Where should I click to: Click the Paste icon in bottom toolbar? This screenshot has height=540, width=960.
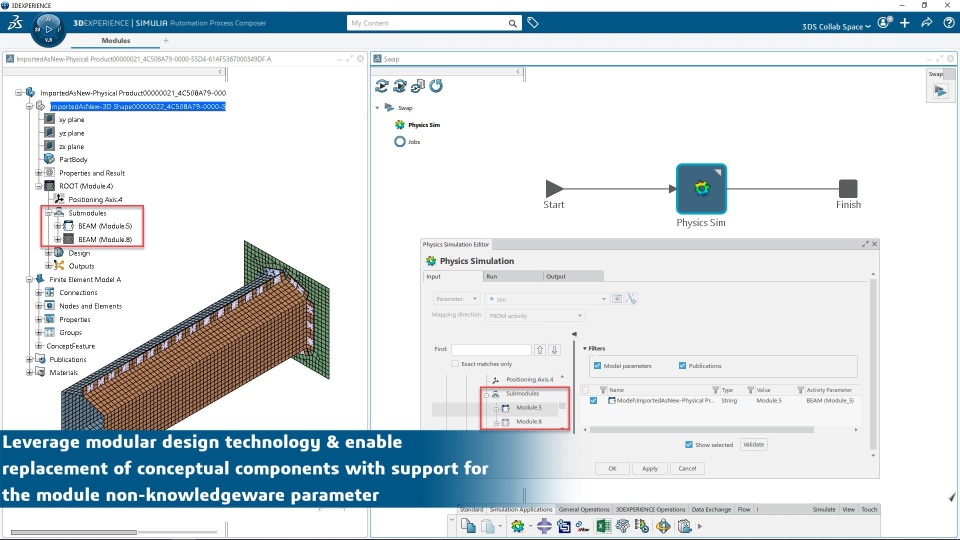click(x=488, y=526)
